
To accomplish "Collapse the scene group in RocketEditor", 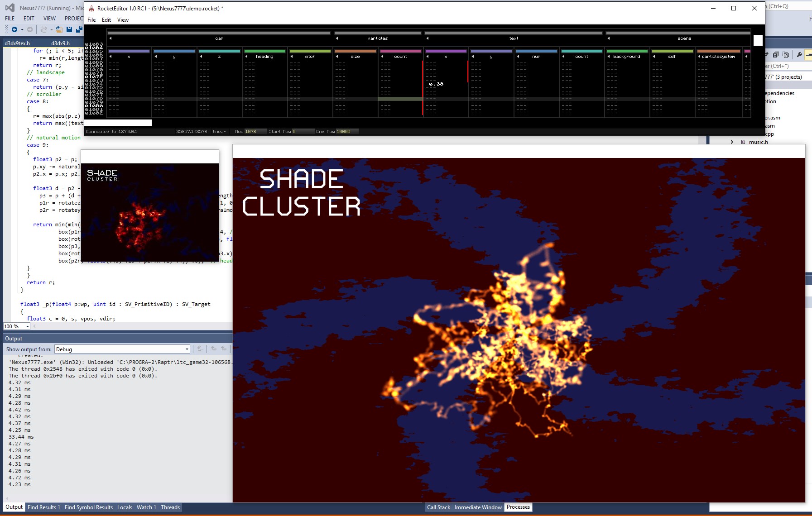I will click(x=609, y=38).
